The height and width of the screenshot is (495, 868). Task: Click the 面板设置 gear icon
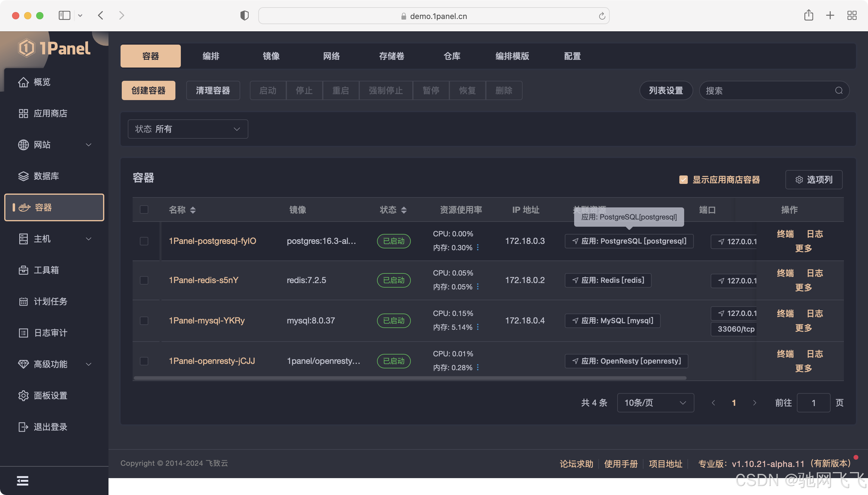[23, 396]
